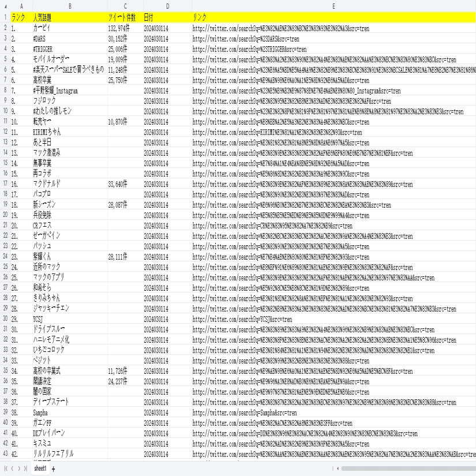
Task: Select tweet count cell 19,009件
Action: coord(125,59)
